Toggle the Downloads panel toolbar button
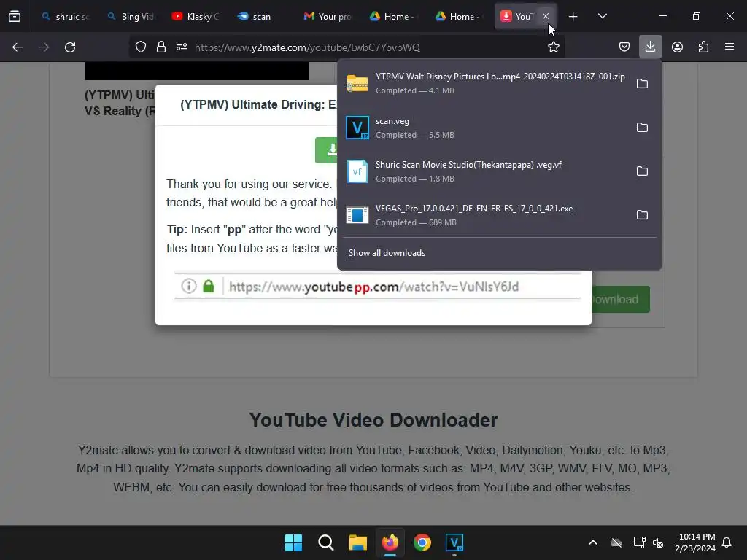The image size is (747, 560). 650,47
